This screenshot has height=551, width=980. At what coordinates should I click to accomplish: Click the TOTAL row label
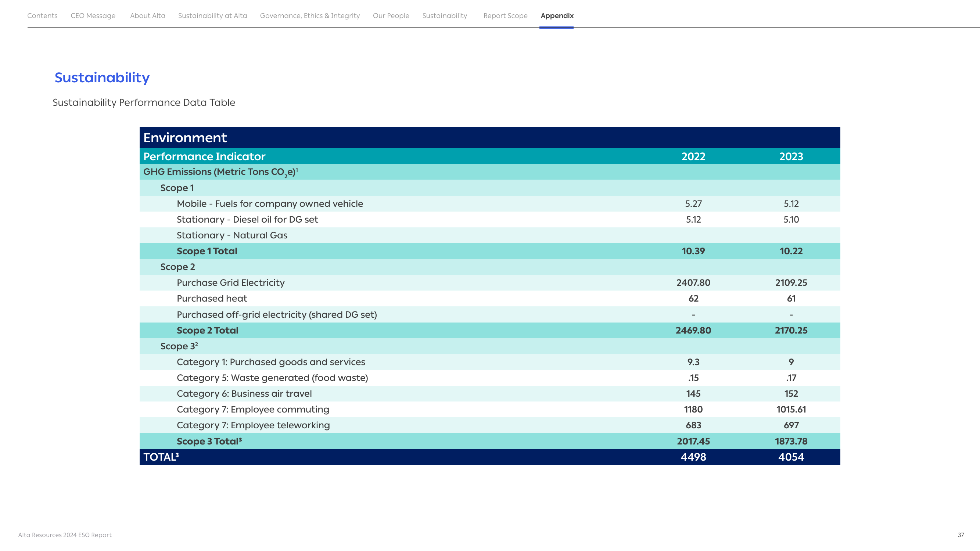click(x=161, y=457)
